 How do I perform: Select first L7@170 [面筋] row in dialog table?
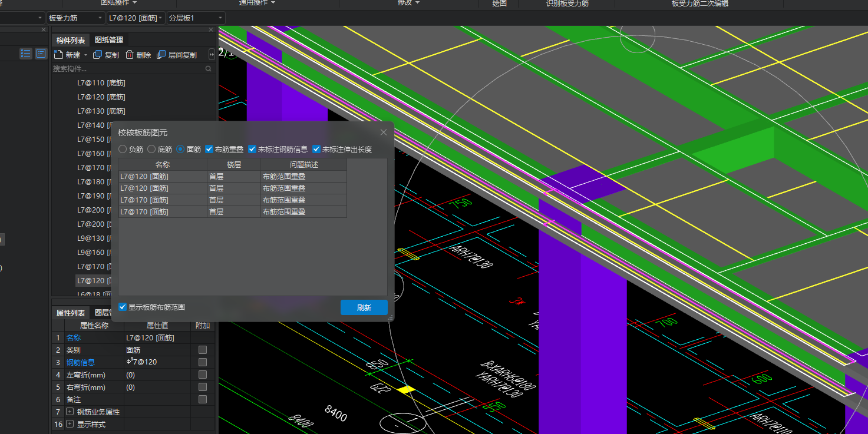(233, 200)
